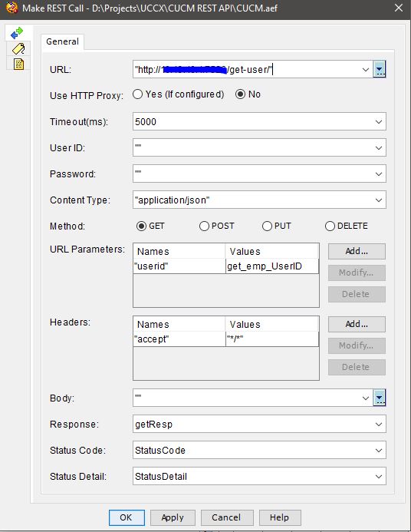Viewport: 411px width, 532px height.
Task: Expand the Response variable dropdown
Action: pyautogui.click(x=379, y=424)
